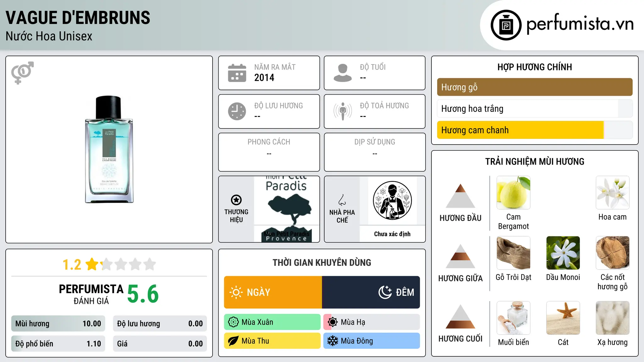644x362 pixels.
Task: Click the nose icon above Nhà pha chế
Action: tap(342, 200)
